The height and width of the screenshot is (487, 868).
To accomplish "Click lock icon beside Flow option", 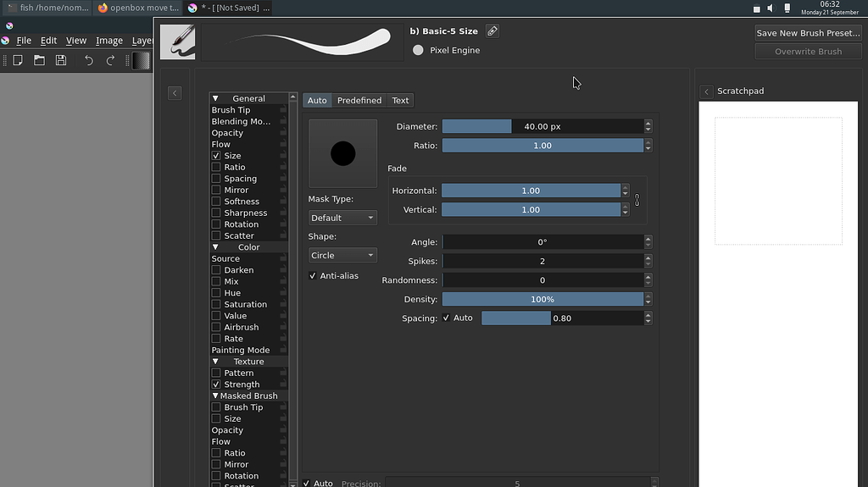I will pos(283,144).
